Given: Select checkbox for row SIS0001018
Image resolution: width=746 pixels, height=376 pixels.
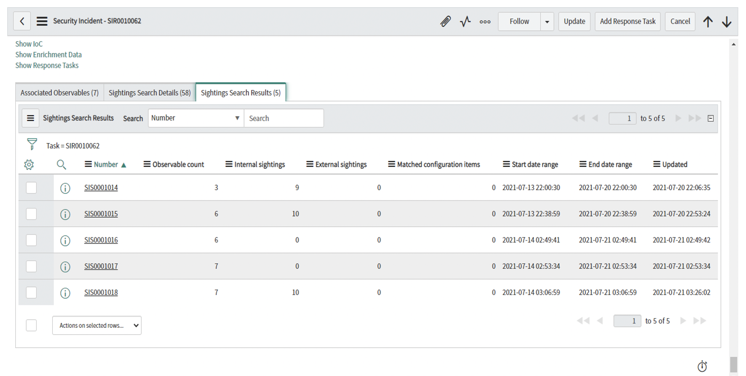Looking at the screenshot, I should 31,292.
